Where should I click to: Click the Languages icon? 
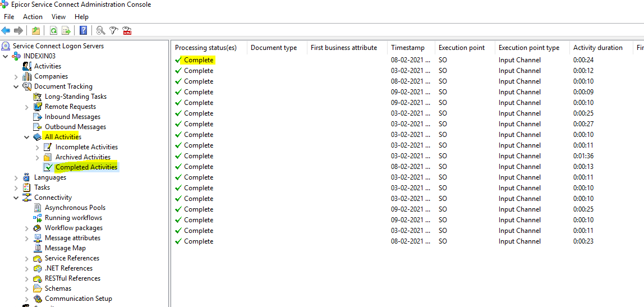tap(27, 177)
